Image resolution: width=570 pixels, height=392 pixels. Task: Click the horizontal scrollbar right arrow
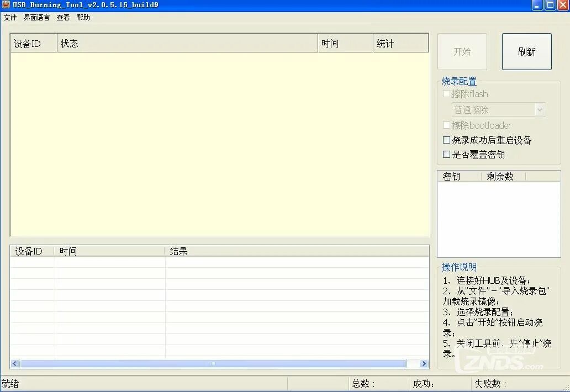424,364
